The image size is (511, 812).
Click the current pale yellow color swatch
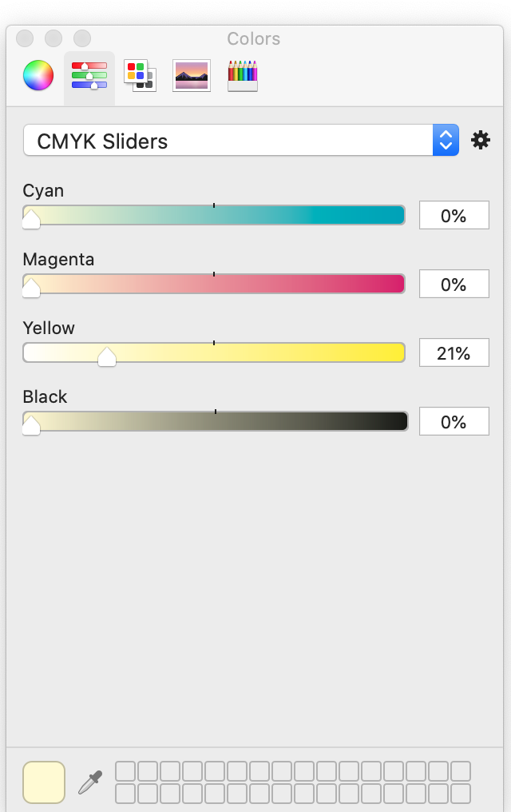(x=44, y=782)
